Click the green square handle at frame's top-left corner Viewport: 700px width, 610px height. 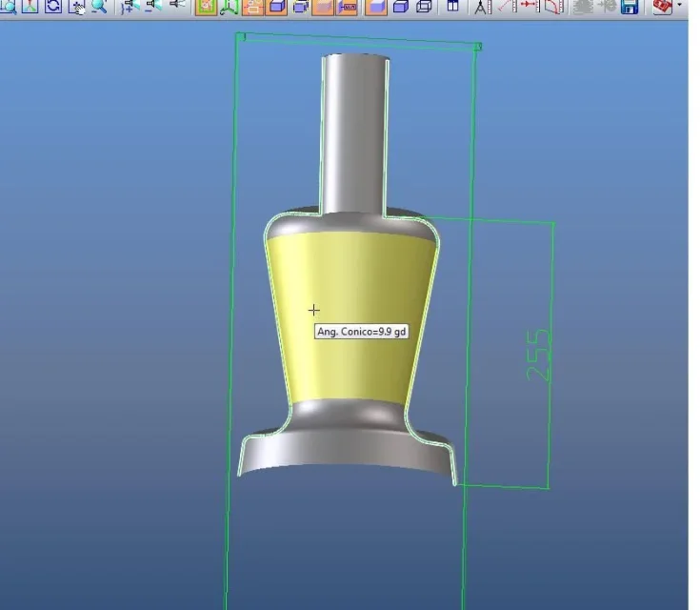click(240, 36)
